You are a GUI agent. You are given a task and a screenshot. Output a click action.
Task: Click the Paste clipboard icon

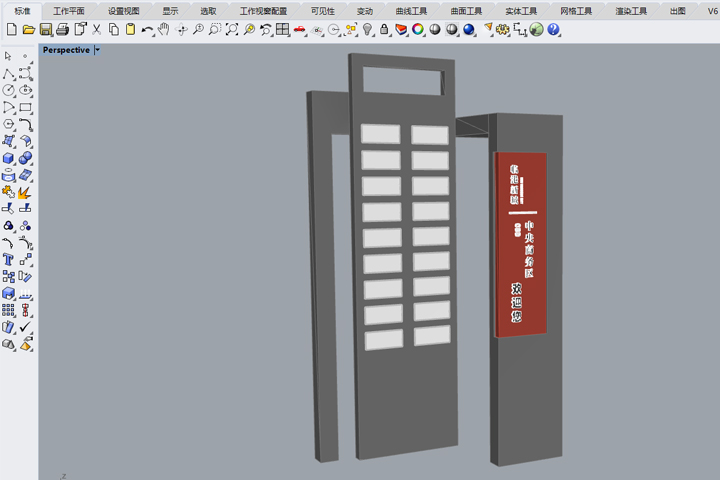[x=130, y=30]
